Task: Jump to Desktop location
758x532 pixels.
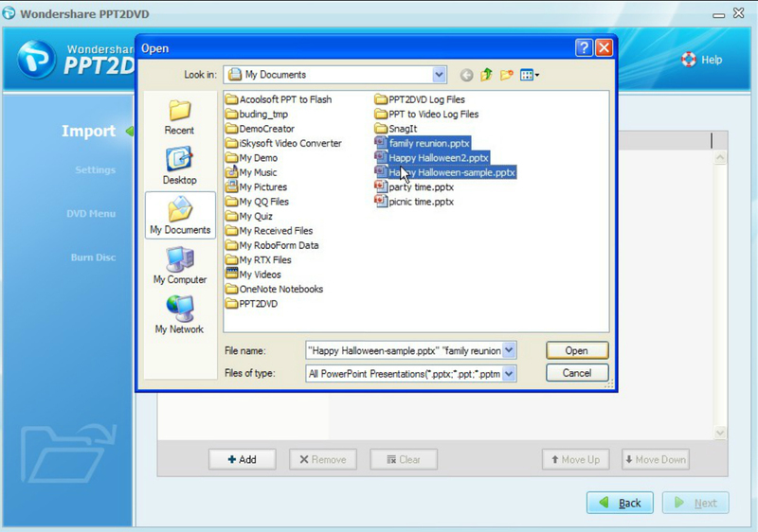Action: click(x=179, y=166)
